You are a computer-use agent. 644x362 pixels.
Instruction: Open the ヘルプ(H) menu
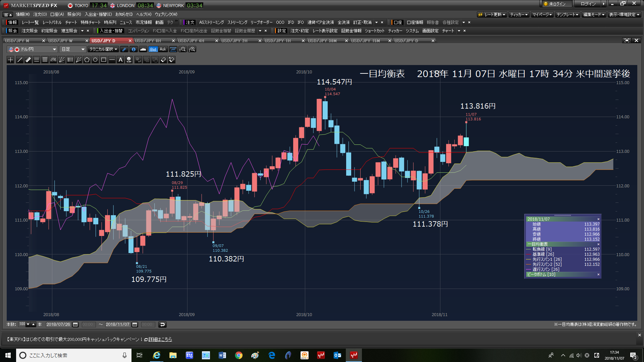tap(144, 14)
